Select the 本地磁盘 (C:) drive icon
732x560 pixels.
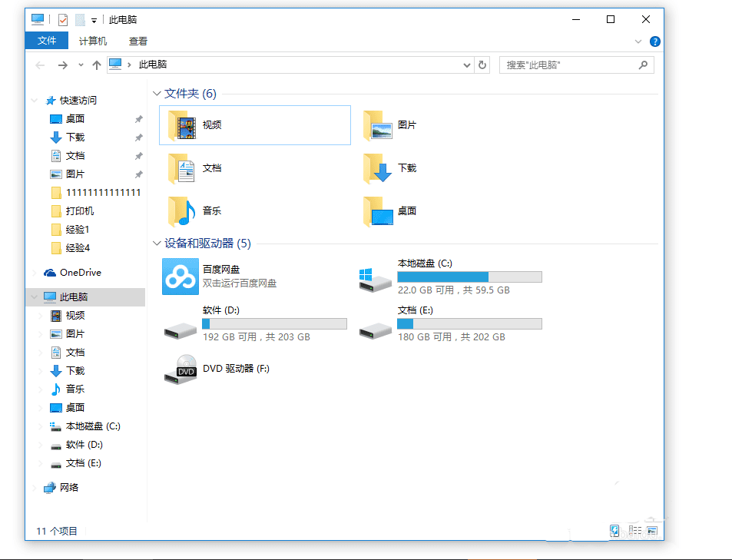[x=375, y=280]
